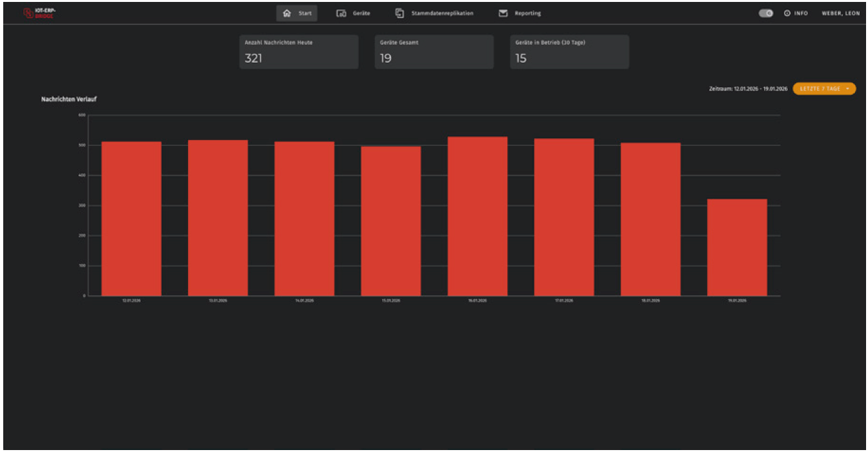This screenshot has width=868, height=452.
Task: Click the devices icon beside Geräte
Action: (342, 14)
